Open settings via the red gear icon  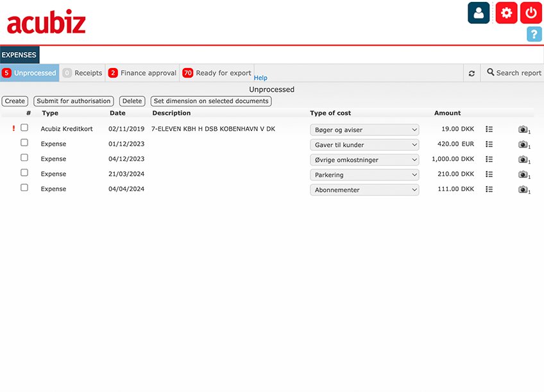pos(506,13)
